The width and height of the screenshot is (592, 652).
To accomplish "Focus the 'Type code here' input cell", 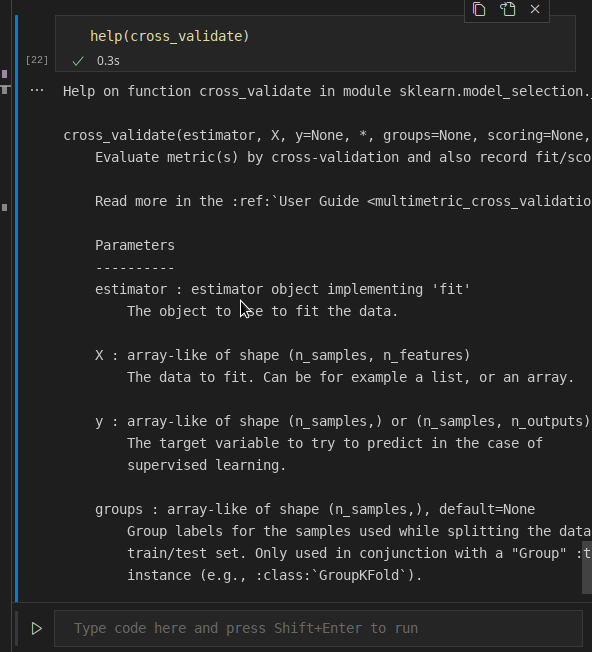I will tap(318, 628).
